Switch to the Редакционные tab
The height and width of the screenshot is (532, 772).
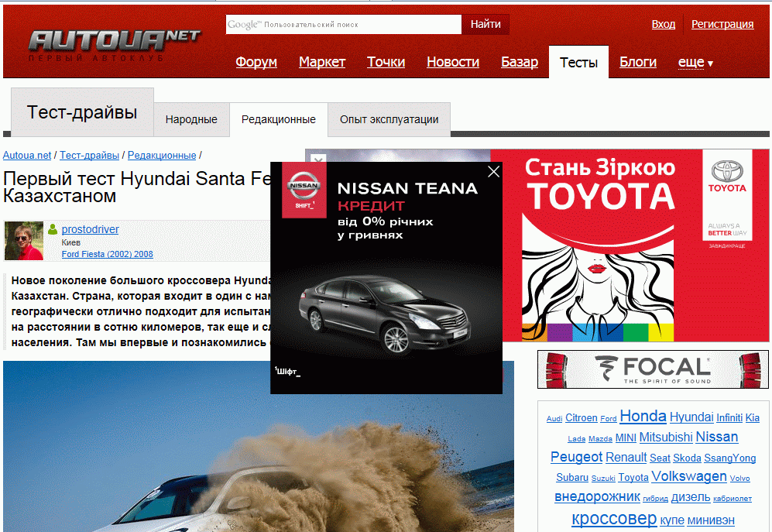pyautogui.click(x=279, y=119)
